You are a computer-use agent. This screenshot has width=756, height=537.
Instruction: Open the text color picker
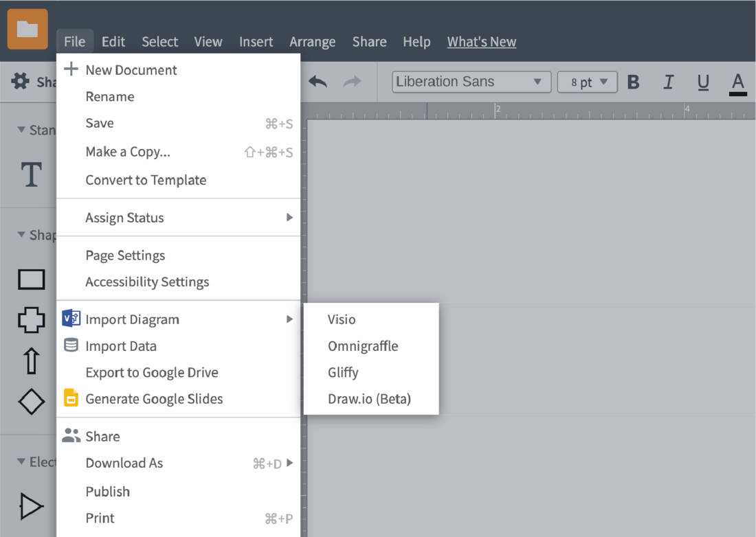coord(737,82)
